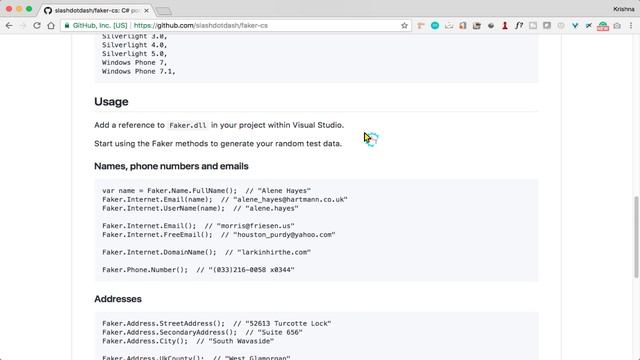Image resolution: width=640 pixels, height=360 pixels.
Task: Click the browser forward arrow
Action: pyautogui.click(x=23, y=25)
